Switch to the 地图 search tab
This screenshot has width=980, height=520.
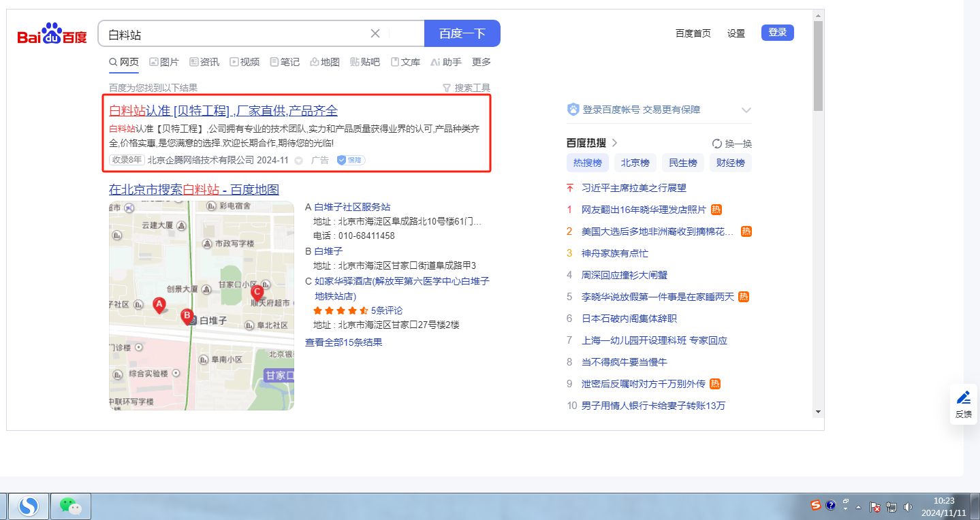[x=324, y=62]
